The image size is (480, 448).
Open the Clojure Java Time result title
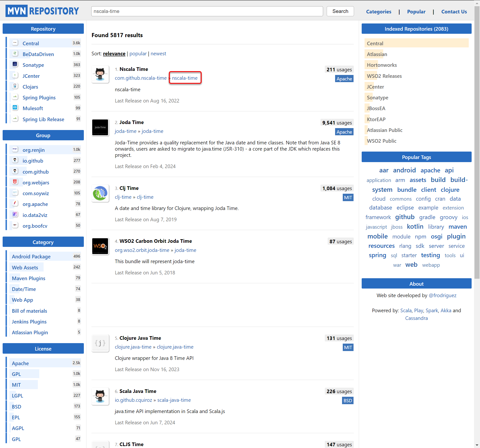tap(140, 338)
